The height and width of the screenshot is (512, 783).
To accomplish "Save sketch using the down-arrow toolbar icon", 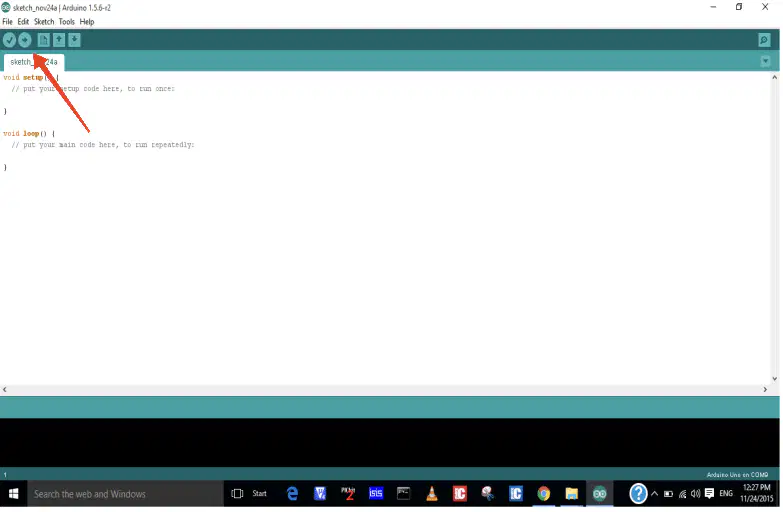I will (x=74, y=40).
